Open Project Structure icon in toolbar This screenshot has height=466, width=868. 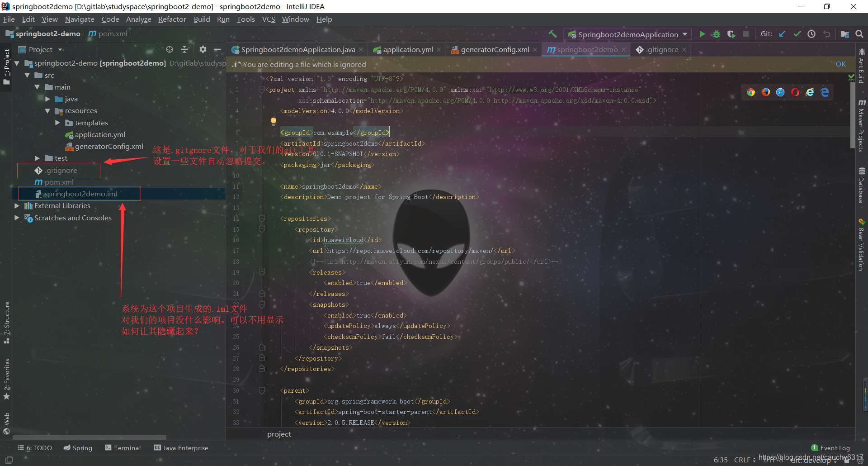click(x=844, y=34)
